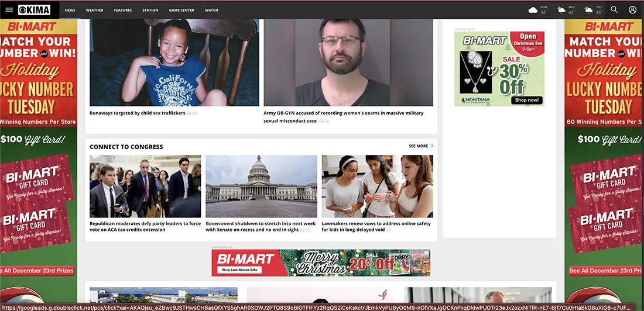
Task: Click the KIMA station logo
Action: [35, 10]
